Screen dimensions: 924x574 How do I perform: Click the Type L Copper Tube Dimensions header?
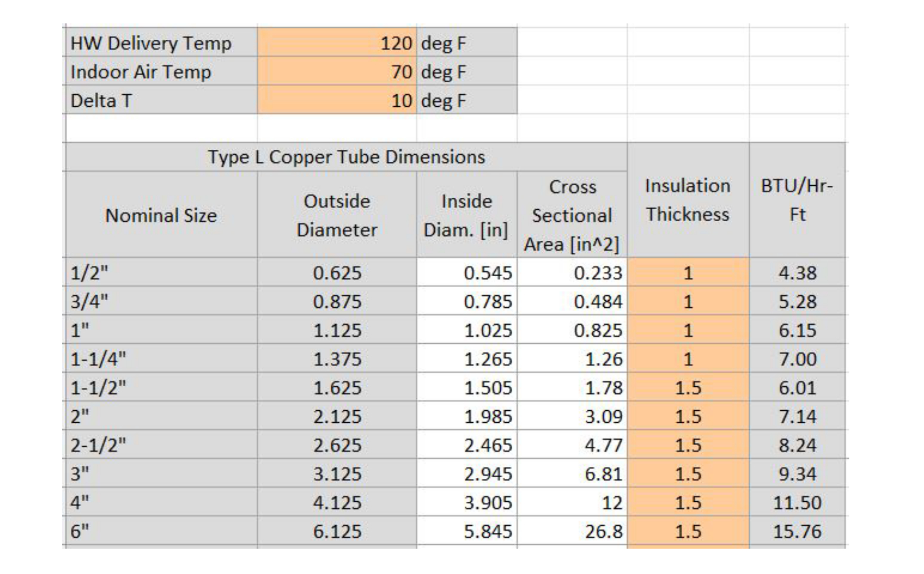point(346,157)
